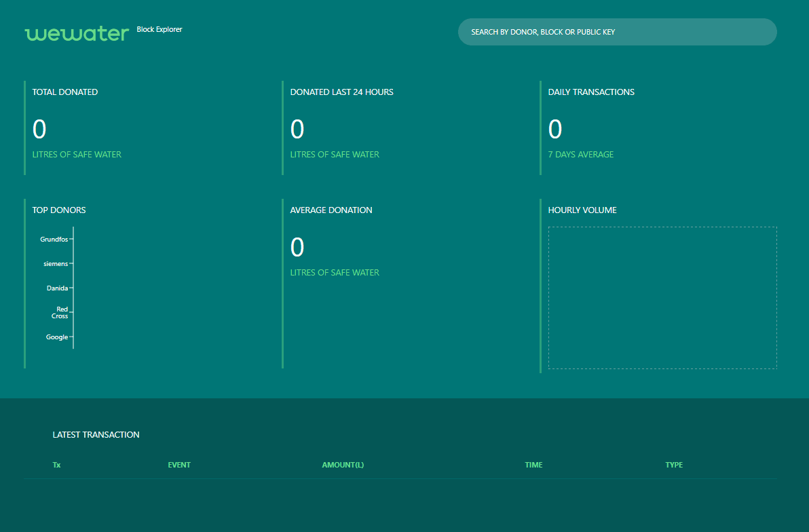Image resolution: width=809 pixels, height=532 pixels.
Task: Select Google in the top donors chart
Action: 57,337
